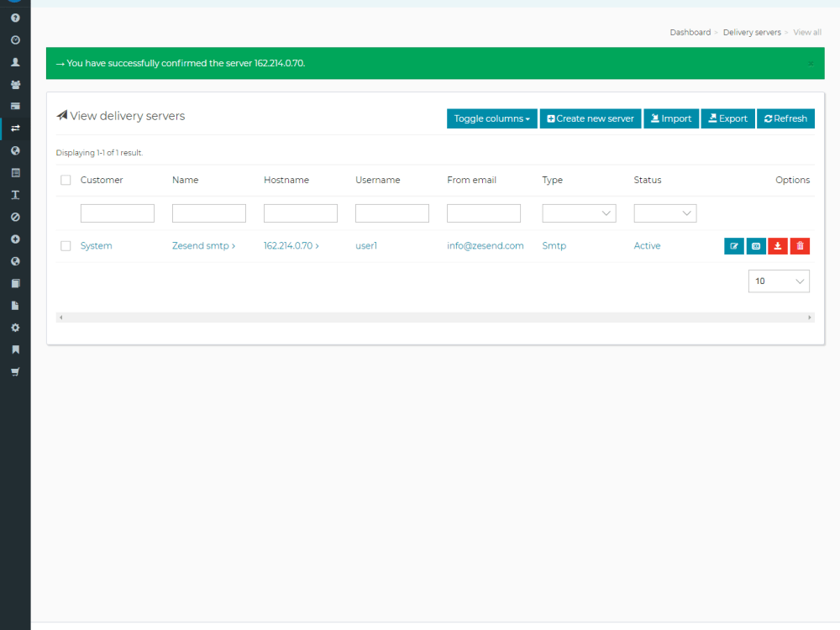Click the Refresh button
This screenshot has height=630, width=840.
coord(786,118)
